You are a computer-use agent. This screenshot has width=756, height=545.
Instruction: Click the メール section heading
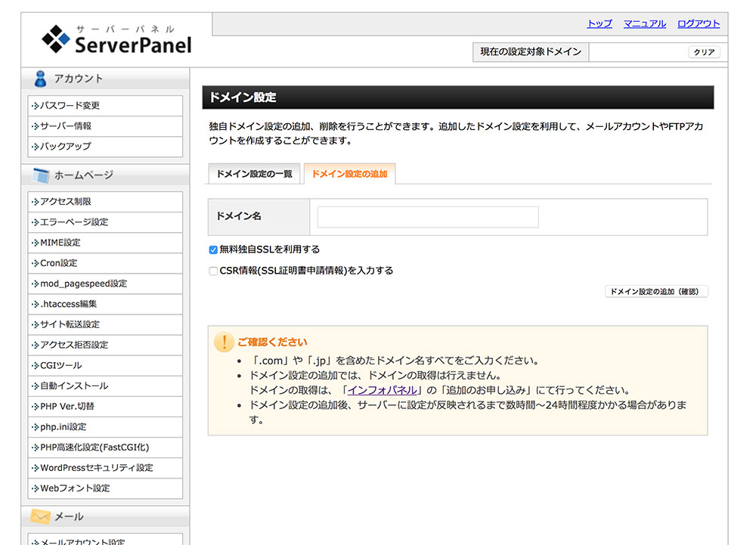pyautogui.click(x=69, y=516)
